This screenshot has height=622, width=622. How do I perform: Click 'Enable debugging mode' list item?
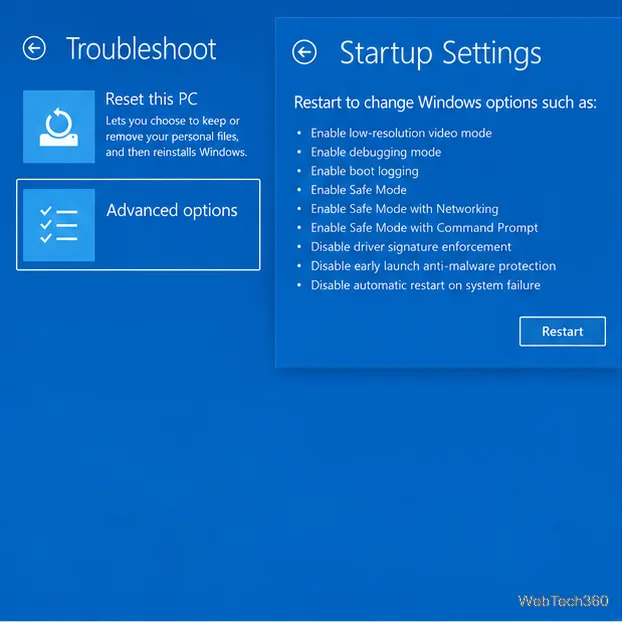pos(376,152)
